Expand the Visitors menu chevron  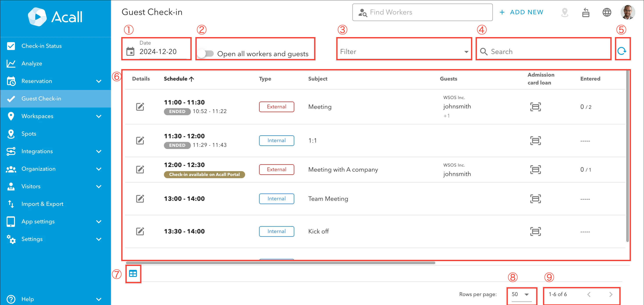pyautogui.click(x=99, y=187)
